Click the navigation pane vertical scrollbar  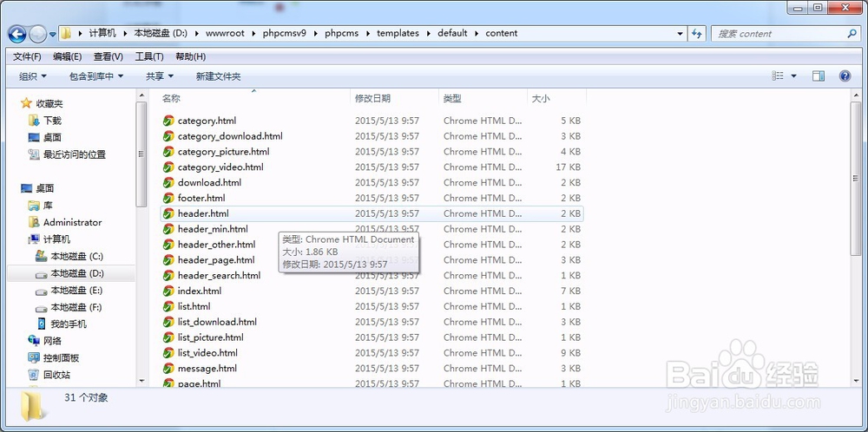pos(141,154)
